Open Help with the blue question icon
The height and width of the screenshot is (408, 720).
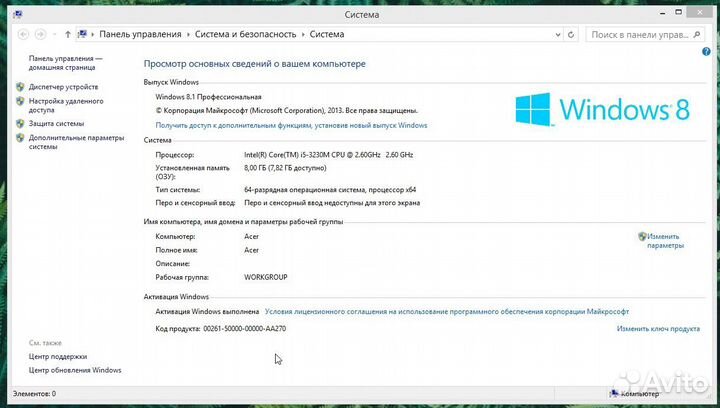tap(706, 52)
